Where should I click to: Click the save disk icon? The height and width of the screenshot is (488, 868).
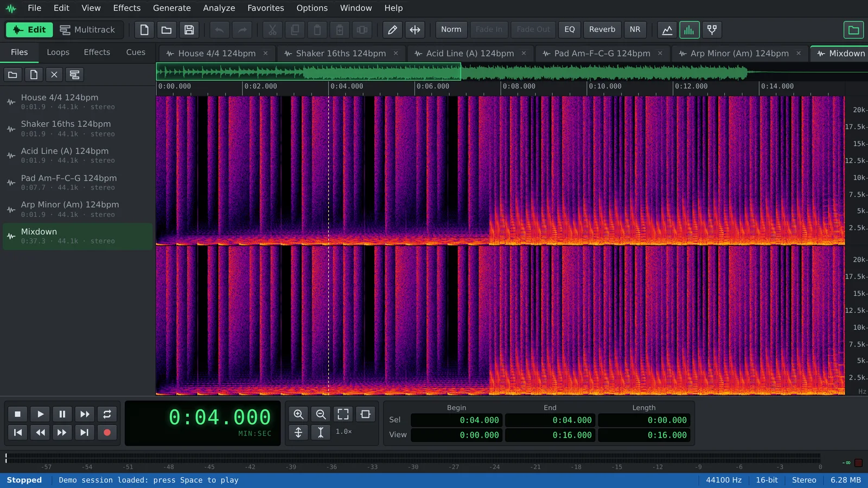pos(189,30)
